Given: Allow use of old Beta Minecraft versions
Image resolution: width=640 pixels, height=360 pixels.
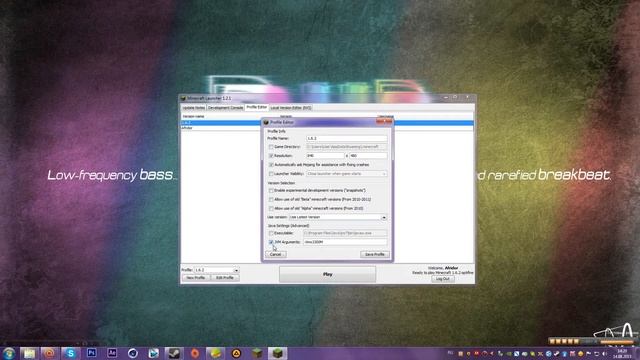Looking at the screenshot, I should click(271, 200).
